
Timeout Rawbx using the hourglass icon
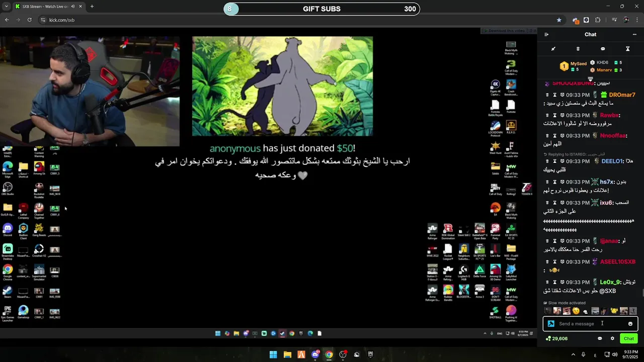tap(555, 115)
